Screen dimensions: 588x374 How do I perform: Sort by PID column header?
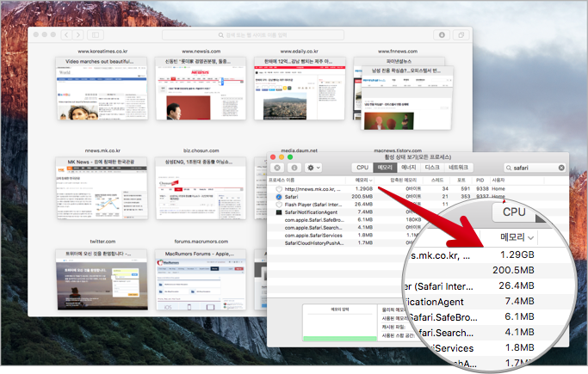click(480, 180)
